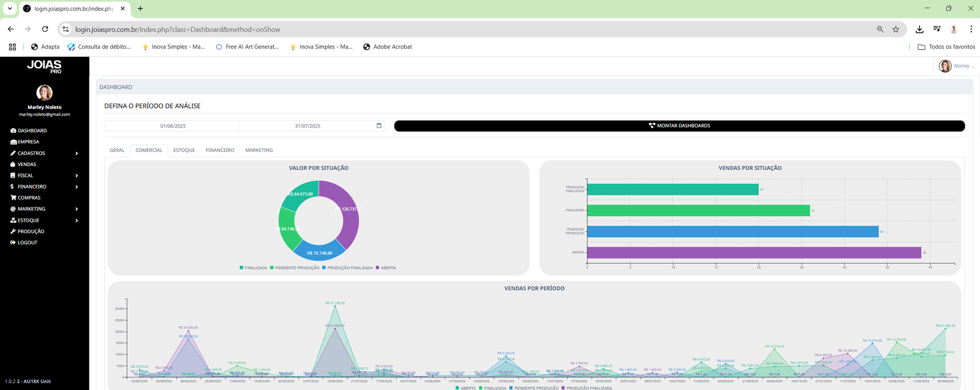Screen dimensions: 980x390
Task: Click the Logout exit icon
Action: pos(13,242)
